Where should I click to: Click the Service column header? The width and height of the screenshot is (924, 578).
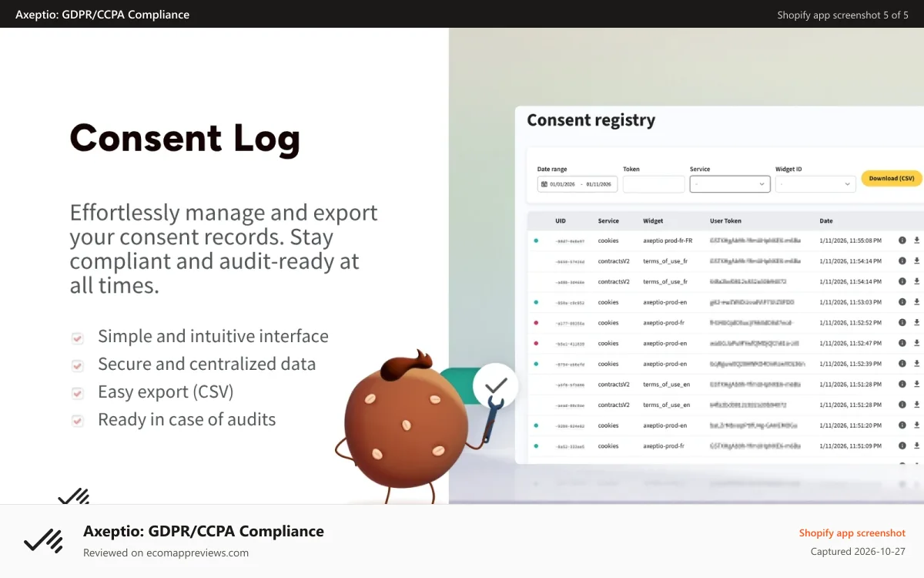pos(608,221)
